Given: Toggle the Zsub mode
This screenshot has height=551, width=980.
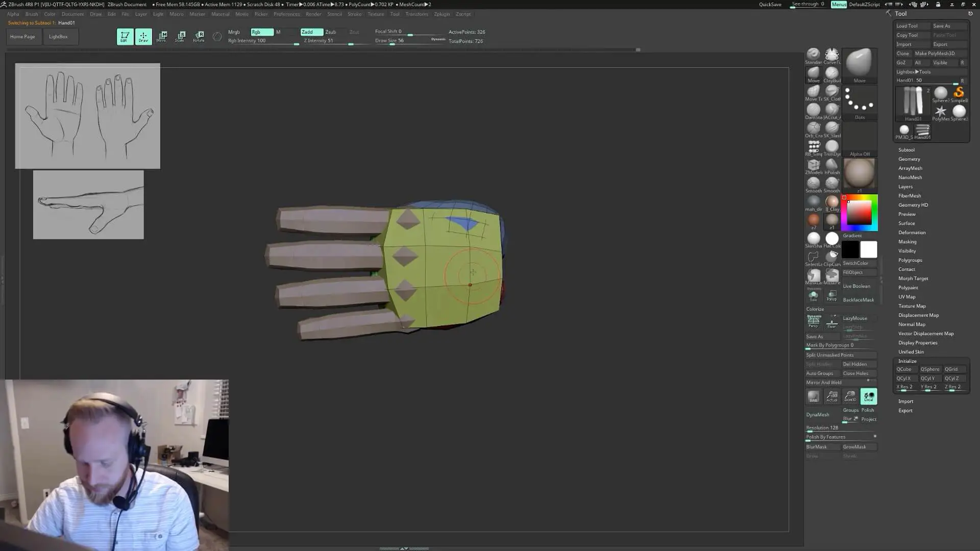Looking at the screenshot, I should tap(331, 32).
